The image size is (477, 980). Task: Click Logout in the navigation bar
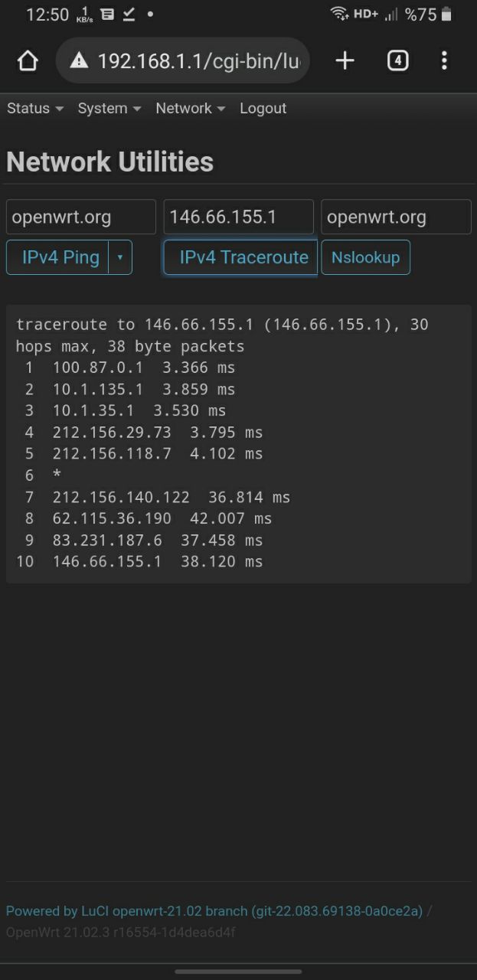click(263, 109)
